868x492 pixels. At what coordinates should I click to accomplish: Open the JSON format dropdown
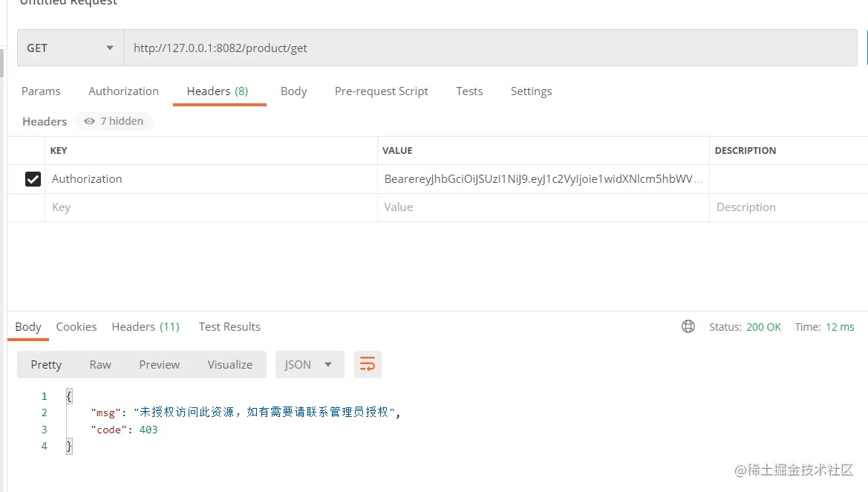click(310, 365)
